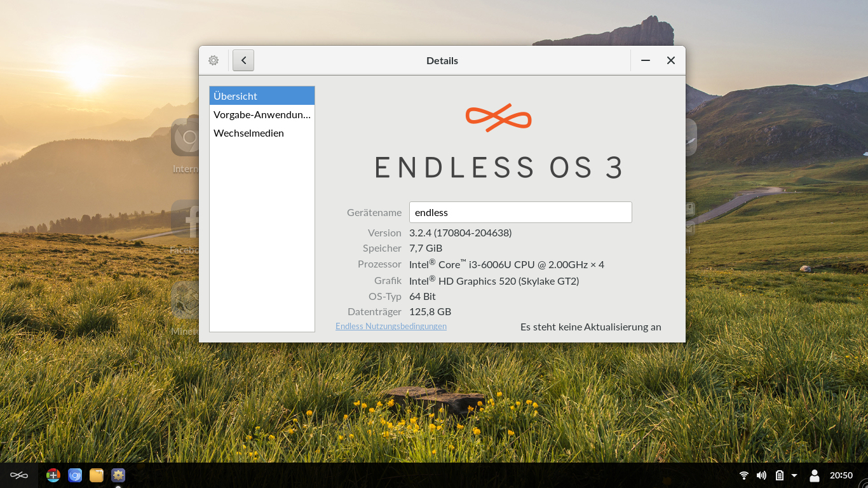
Task: Open the Wi-Fi network indicator
Action: [x=744, y=475]
